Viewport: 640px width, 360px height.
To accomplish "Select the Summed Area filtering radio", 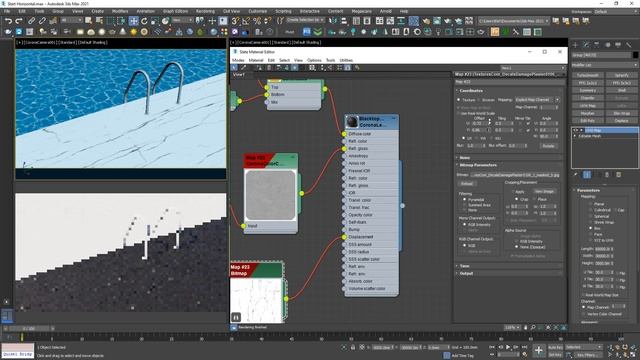I will [464, 205].
